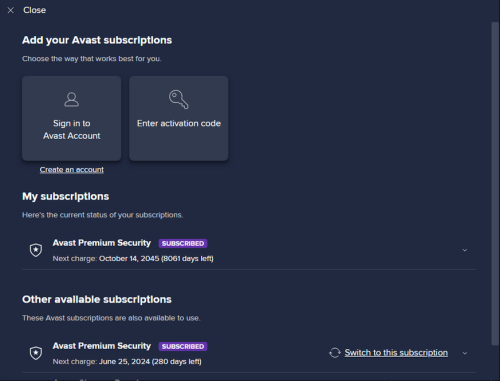
Task: Open the Create an account link
Action: click(72, 170)
